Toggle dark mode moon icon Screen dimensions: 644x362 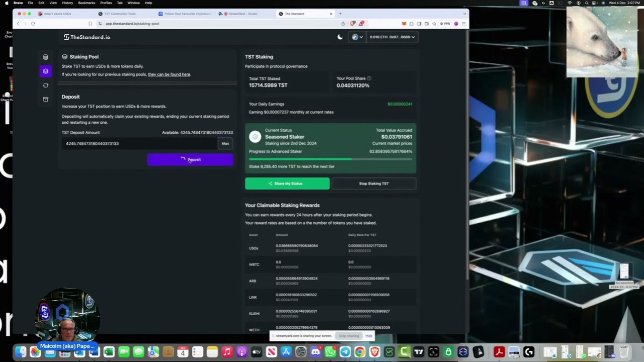pyautogui.click(x=340, y=37)
